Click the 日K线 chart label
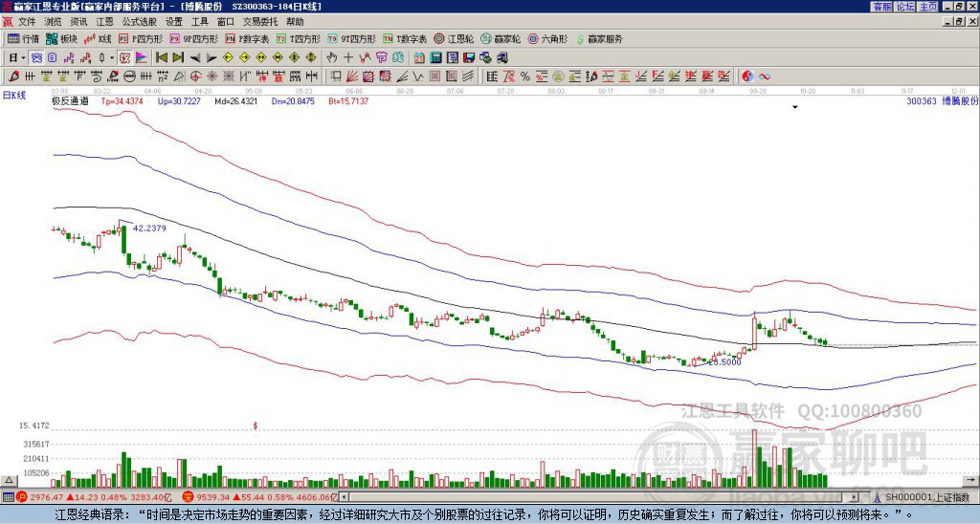This screenshot has width=980, height=524. 14,96
